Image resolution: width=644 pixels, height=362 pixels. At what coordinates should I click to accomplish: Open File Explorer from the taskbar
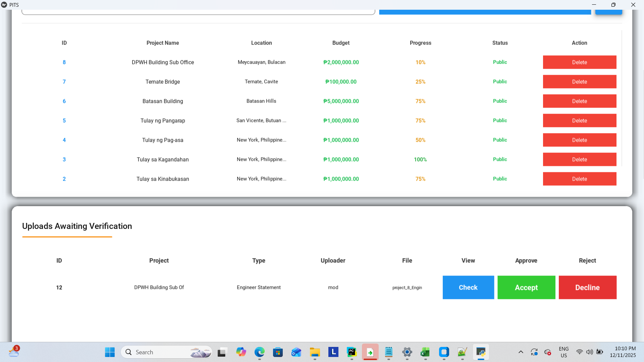coord(315,352)
